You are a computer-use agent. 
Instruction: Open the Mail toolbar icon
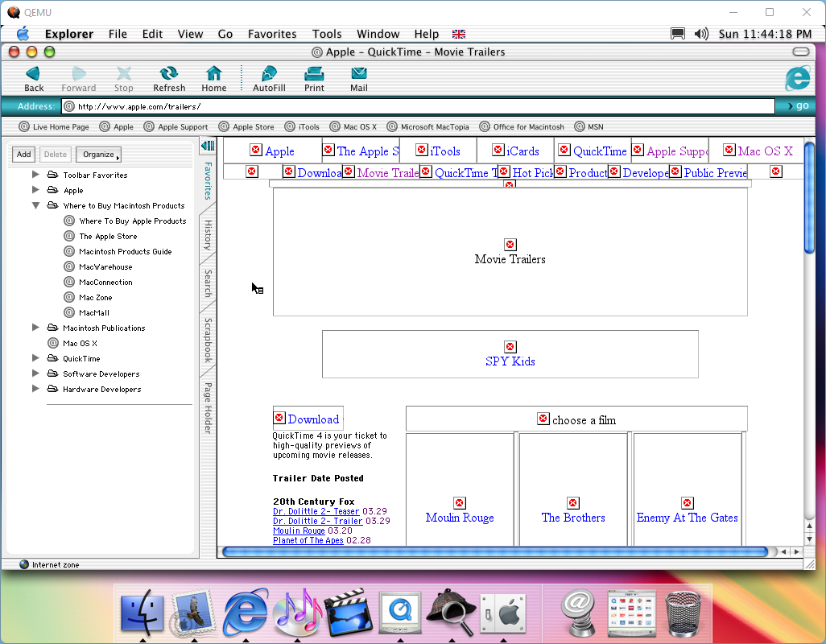(359, 74)
